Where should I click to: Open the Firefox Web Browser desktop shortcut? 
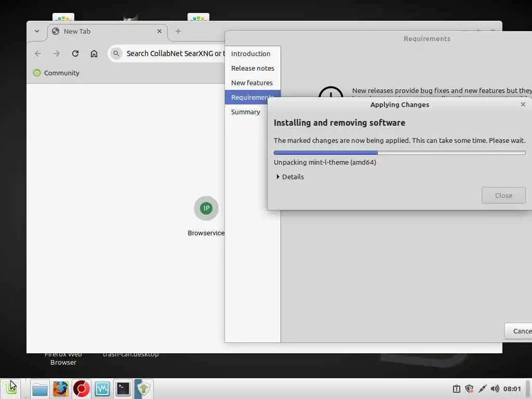pyautogui.click(x=63, y=358)
